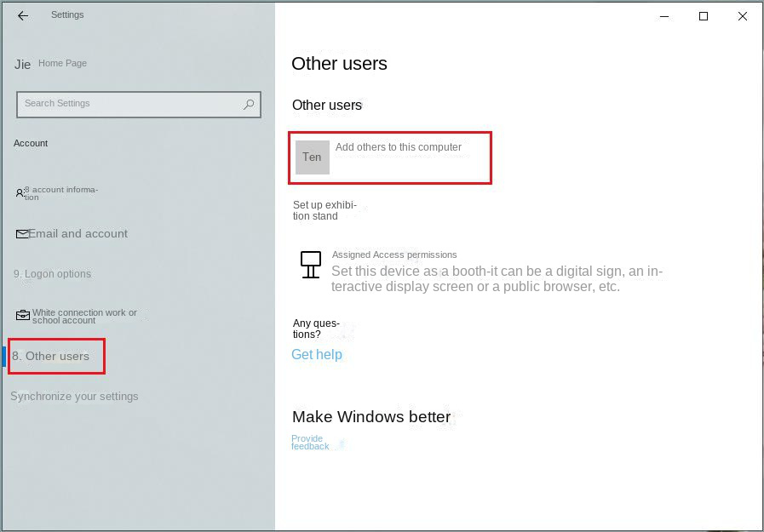Click the Provide feedback link
This screenshot has height=532, width=764.
coord(309,443)
